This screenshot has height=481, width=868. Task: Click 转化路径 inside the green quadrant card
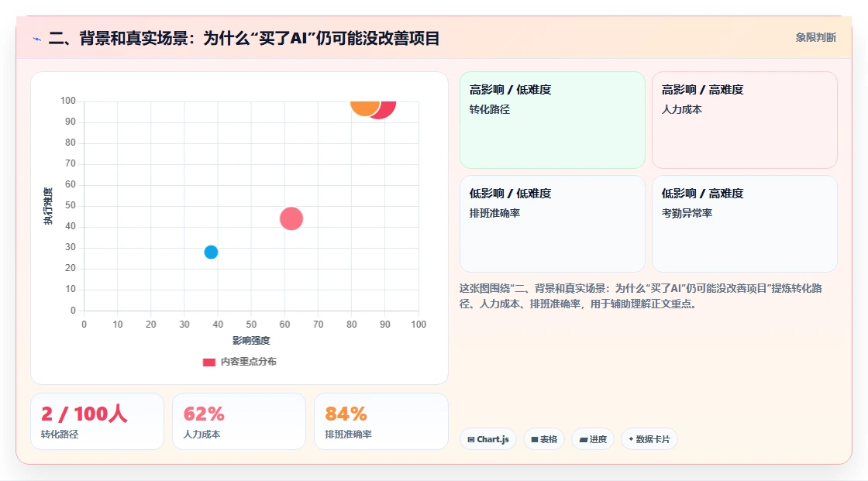coord(489,109)
